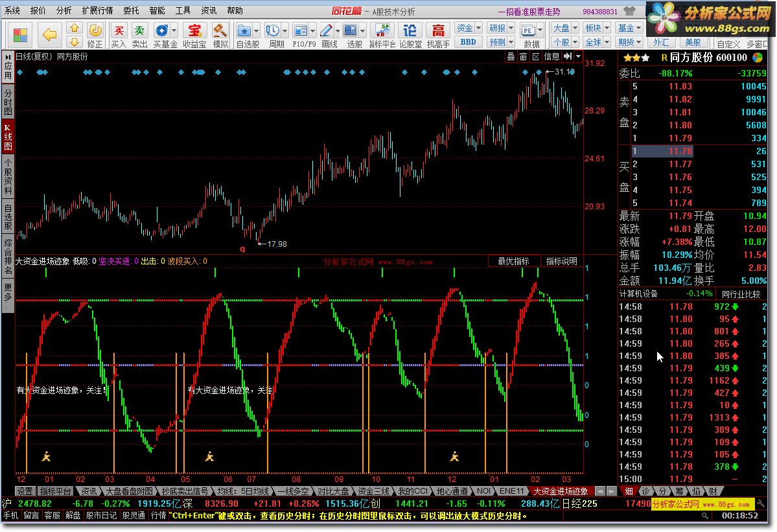Image resolution: width=777 pixels, height=532 pixels.
Task: Click the pie chart icon beside 600100
Action: [x=758, y=58]
